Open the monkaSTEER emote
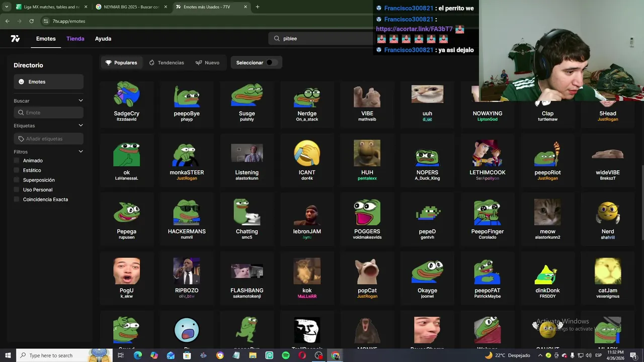 (187, 161)
